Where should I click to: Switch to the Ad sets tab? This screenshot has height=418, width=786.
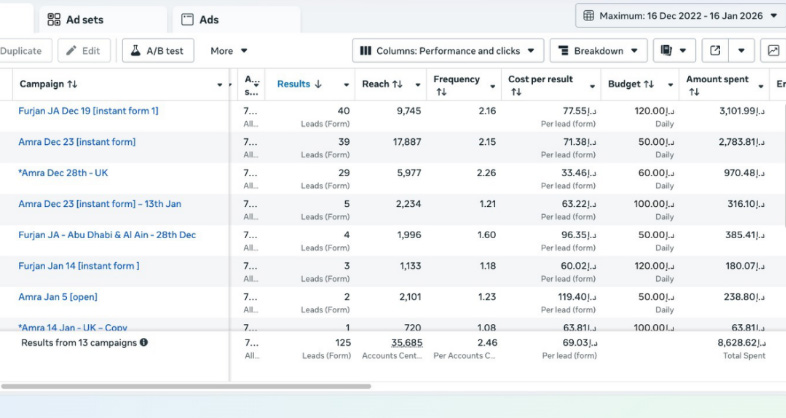[x=103, y=20]
